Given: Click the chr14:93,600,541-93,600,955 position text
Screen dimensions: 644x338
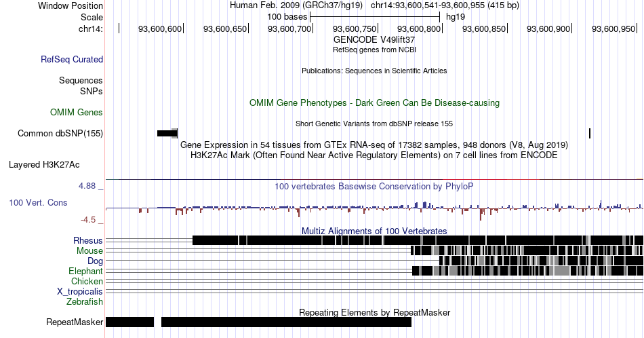Looking at the screenshot, I should click(445, 5).
